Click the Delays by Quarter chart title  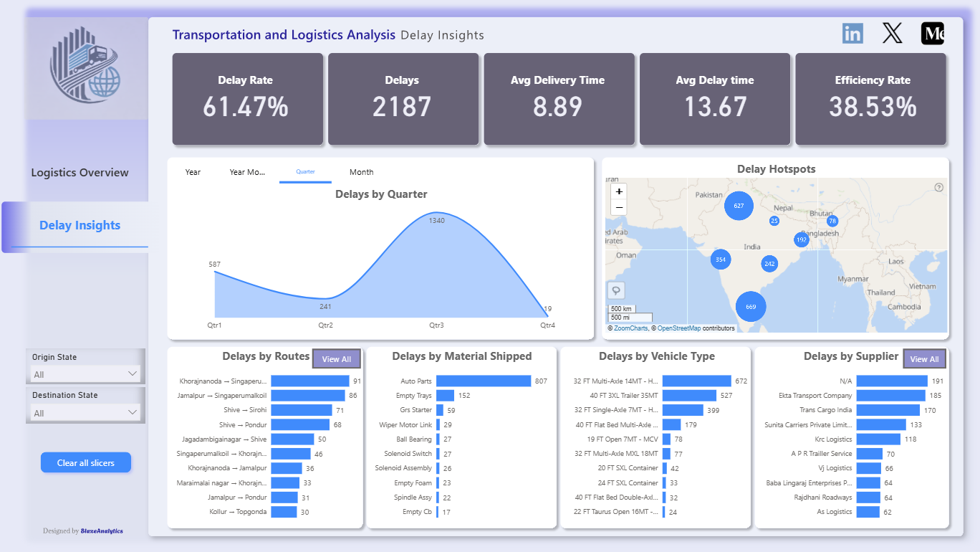(x=381, y=194)
